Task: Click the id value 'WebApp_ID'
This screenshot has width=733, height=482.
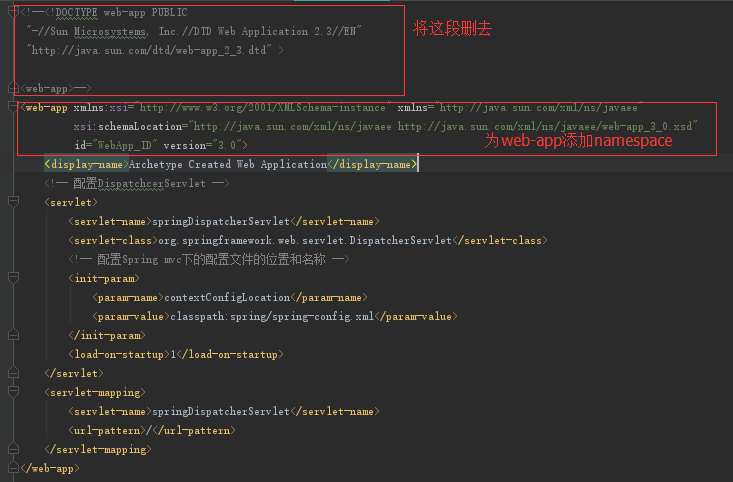Action: point(125,145)
